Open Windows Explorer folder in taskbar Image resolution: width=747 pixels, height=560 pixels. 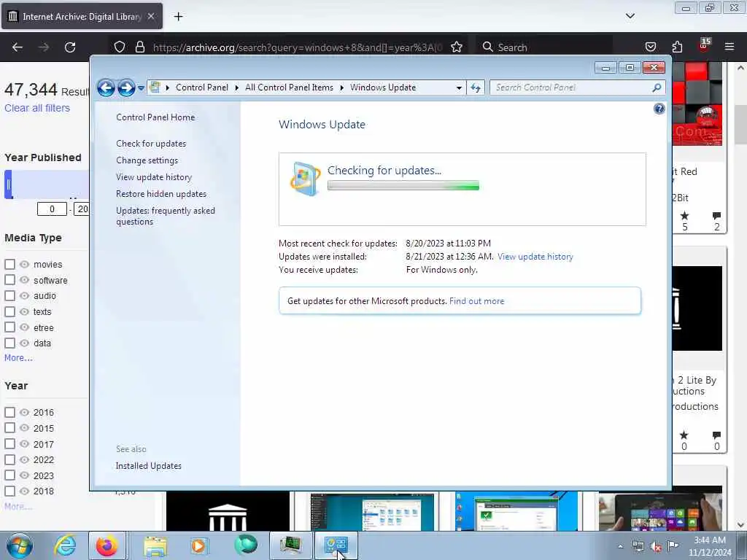pyautogui.click(x=155, y=545)
